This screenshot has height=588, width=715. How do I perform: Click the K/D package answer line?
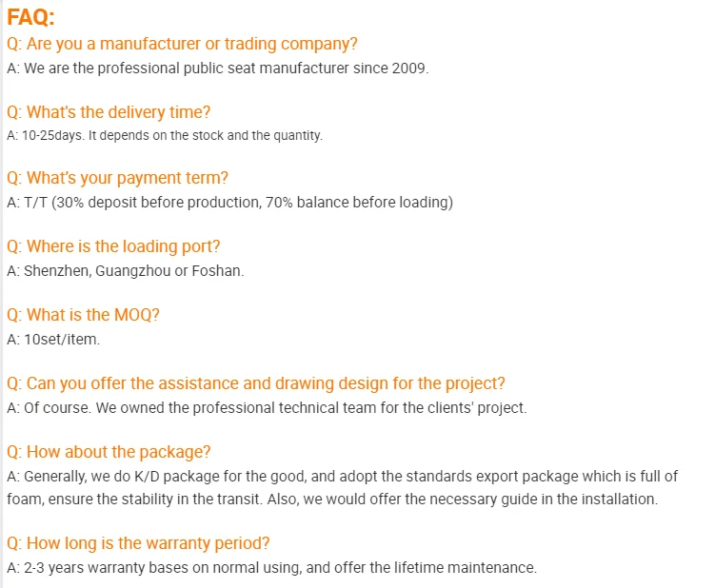tap(343, 476)
